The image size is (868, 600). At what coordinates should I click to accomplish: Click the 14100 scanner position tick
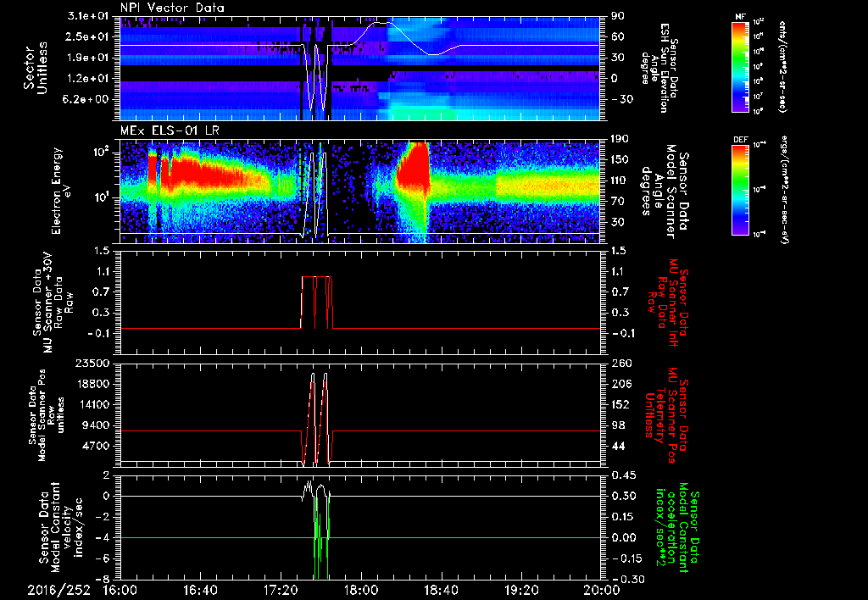(x=94, y=404)
